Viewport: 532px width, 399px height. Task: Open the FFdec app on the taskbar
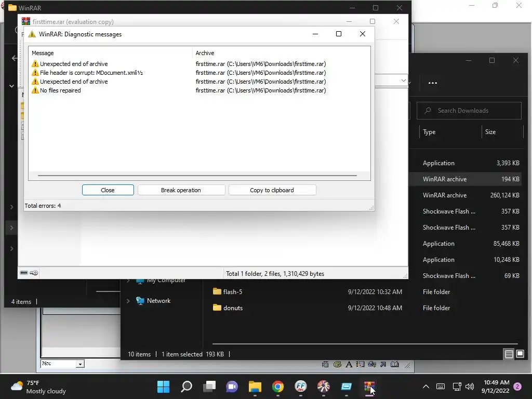coord(301,387)
